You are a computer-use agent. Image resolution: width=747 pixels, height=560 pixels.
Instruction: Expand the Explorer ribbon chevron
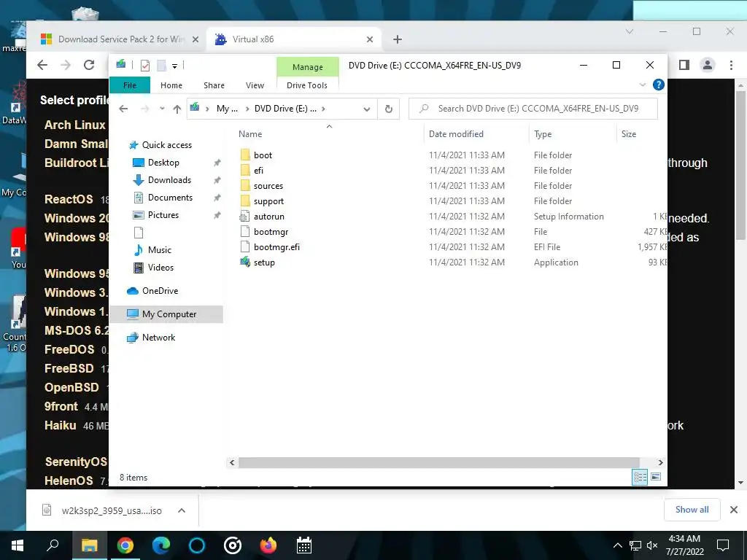point(642,85)
